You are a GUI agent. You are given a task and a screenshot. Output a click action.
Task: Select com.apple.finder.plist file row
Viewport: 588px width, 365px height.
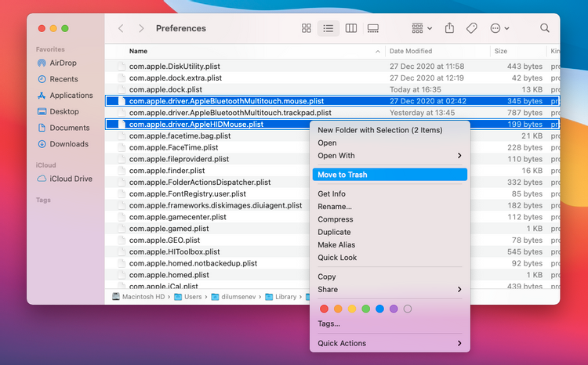[167, 171]
